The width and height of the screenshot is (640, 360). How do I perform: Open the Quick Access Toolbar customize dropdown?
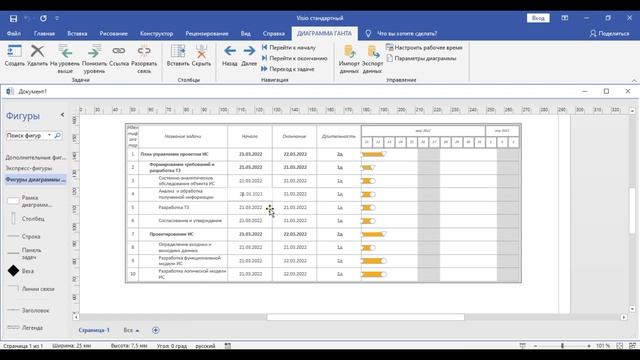(57, 18)
